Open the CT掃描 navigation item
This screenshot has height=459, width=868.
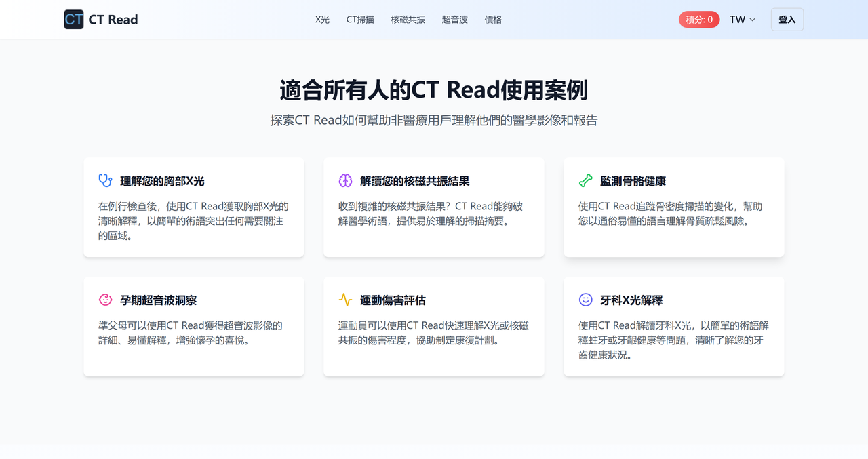[x=360, y=20]
